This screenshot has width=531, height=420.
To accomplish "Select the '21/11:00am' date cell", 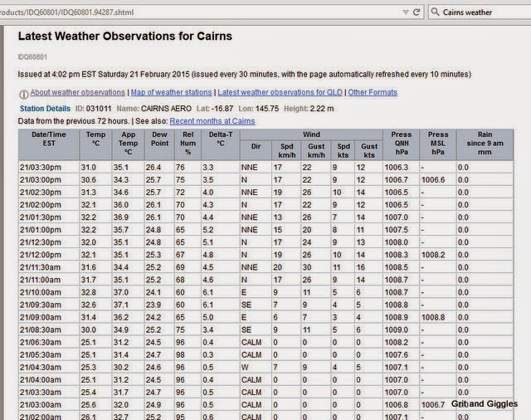I will click(x=49, y=280).
